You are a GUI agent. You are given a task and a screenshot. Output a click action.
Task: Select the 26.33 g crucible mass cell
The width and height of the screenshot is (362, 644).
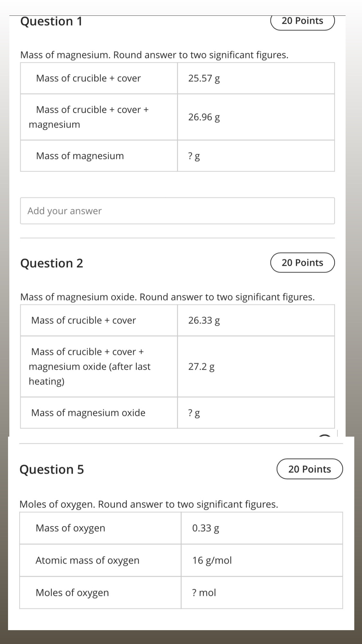pyautogui.click(x=256, y=320)
